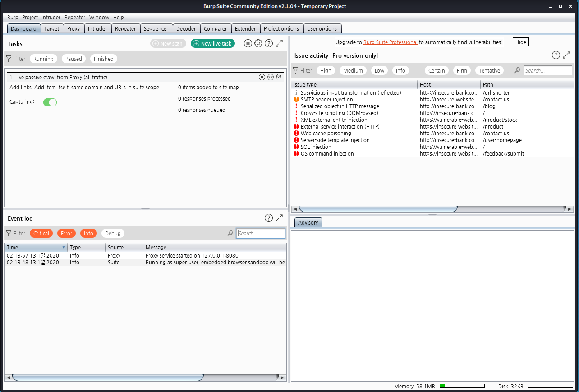Screen dimensions: 579x392
Task: Toggle the Low severity issue filter
Action: pos(380,70)
